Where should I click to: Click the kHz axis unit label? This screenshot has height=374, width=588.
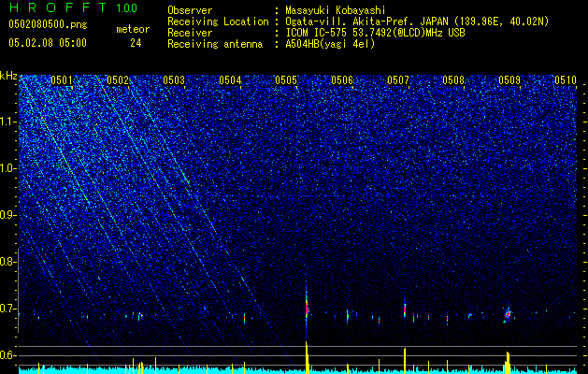[x=8, y=76]
